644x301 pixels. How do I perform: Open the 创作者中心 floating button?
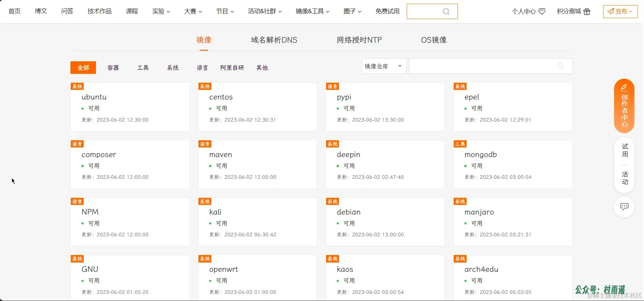[624, 106]
